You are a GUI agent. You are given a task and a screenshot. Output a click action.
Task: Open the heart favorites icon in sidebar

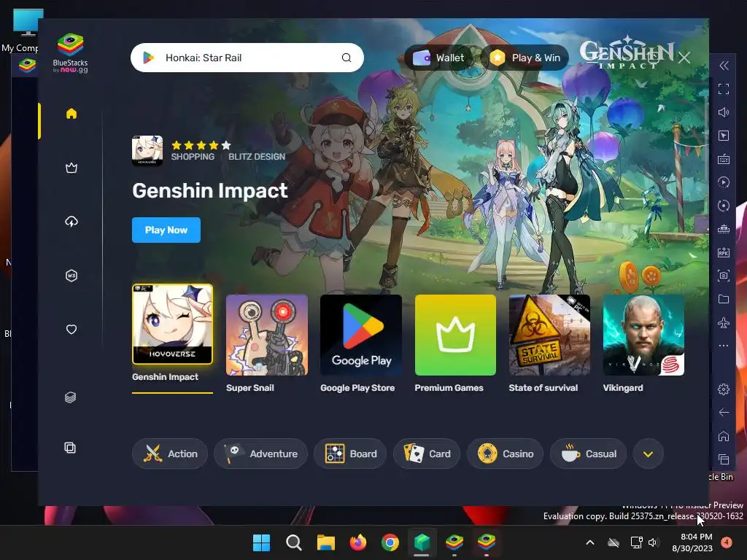pos(71,330)
